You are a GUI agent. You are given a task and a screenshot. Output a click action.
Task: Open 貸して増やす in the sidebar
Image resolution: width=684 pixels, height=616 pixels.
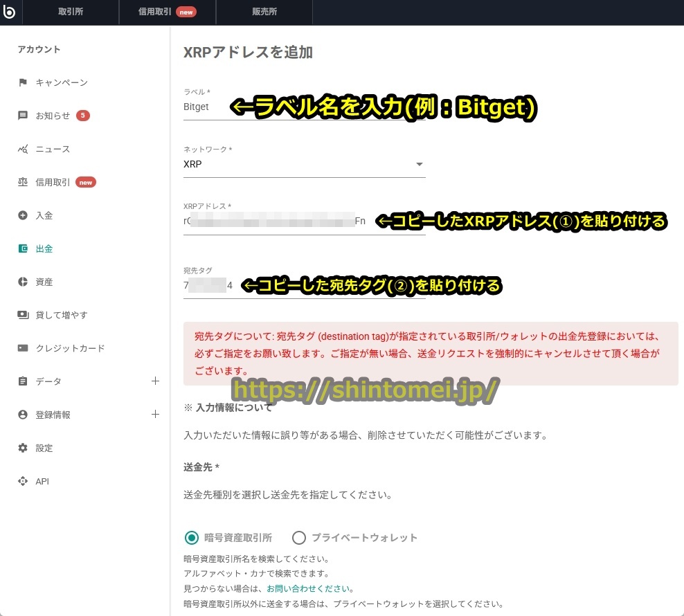62,315
